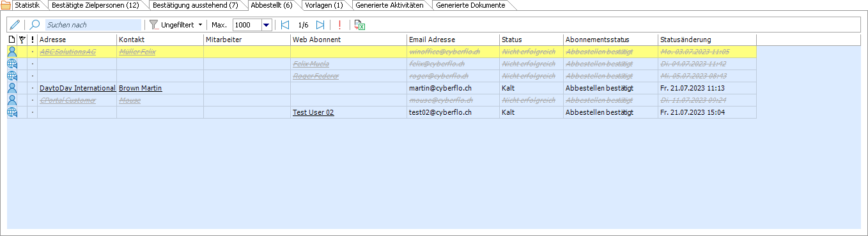The image size is (868, 236).
Task: Sort by the Mitarbeiter column header
Action: coord(247,40)
